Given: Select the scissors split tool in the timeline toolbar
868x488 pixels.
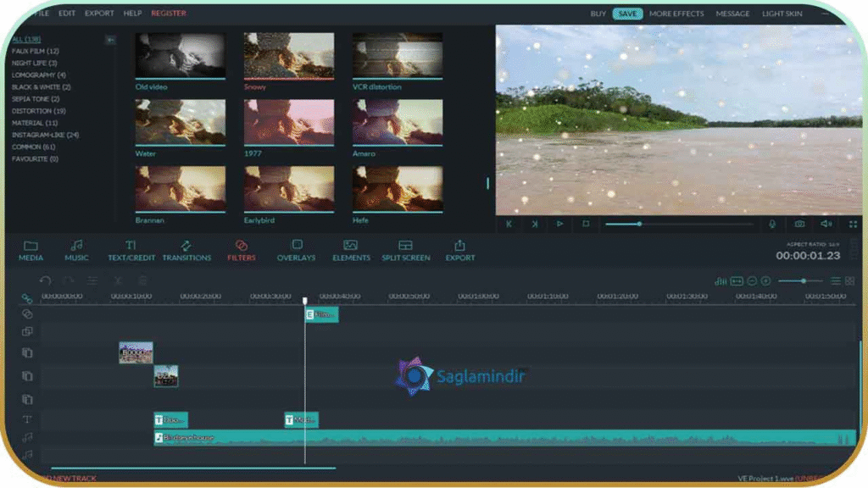Looking at the screenshot, I should click(118, 280).
